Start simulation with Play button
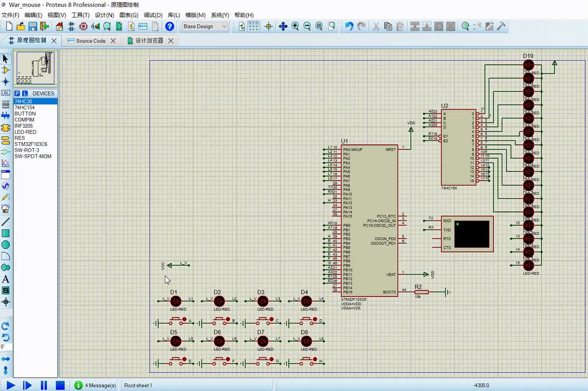The width and height of the screenshot is (588, 391). coord(11,385)
